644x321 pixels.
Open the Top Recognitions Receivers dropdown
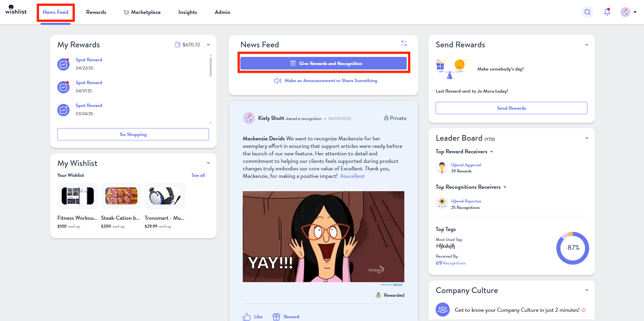point(505,187)
